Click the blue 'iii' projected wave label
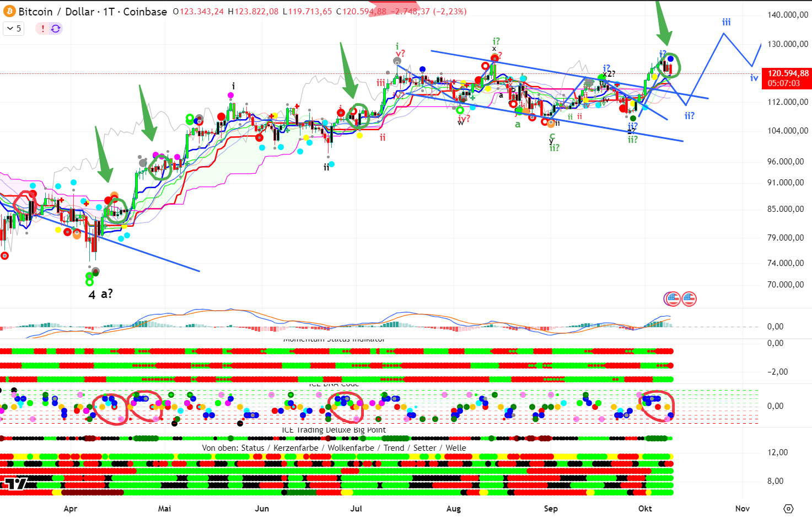Viewport: 812px width, 517px height. [726, 22]
